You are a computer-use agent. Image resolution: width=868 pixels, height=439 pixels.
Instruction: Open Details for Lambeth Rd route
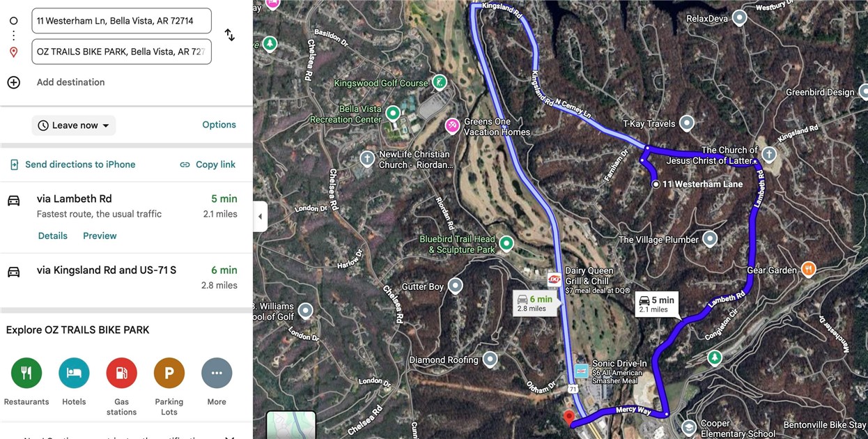tap(53, 236)
